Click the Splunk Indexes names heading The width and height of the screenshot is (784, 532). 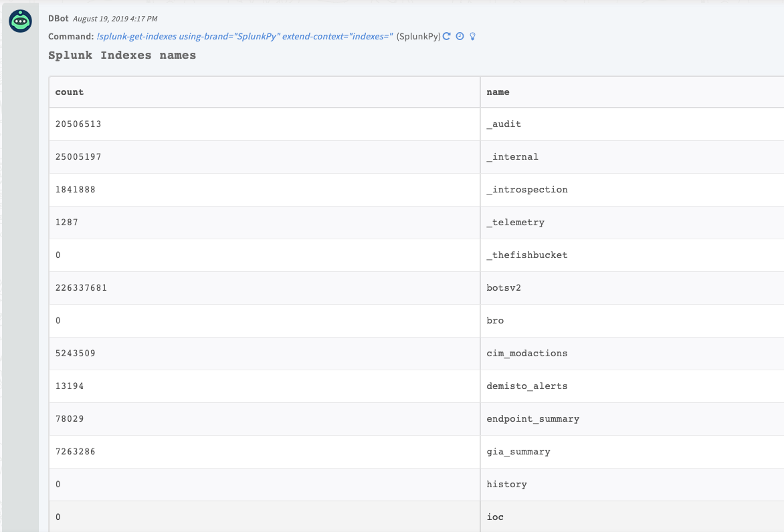tap(122, 55)
